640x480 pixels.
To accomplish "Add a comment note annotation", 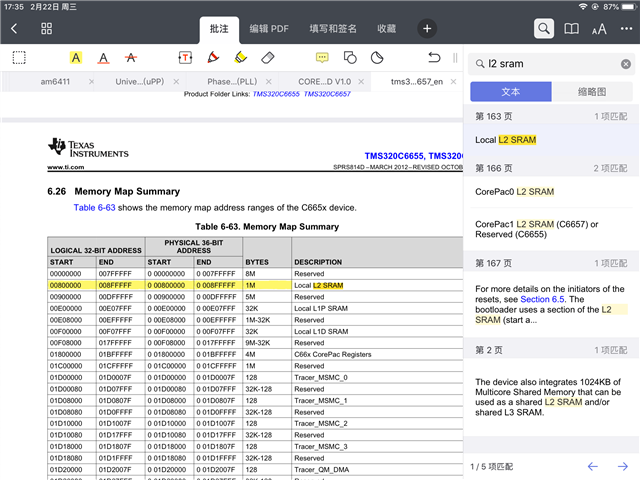I will click(322, 58).
